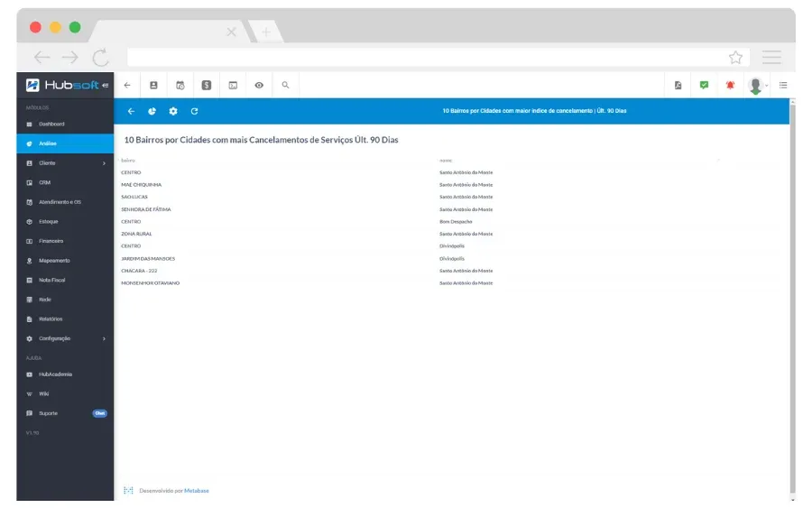This screenshot has height=508, width=812.
Task: Reload the page with browser refresh icon
Action: [100, 58]
